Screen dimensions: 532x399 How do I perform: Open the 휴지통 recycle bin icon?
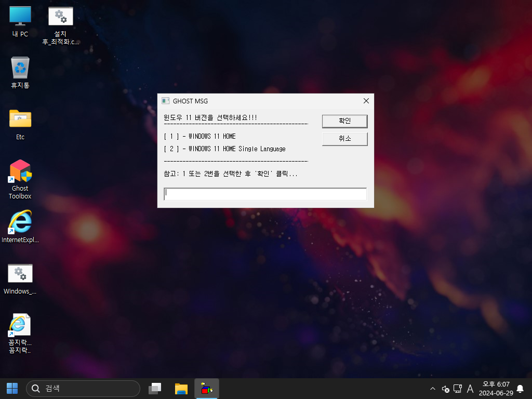pos(20,73)
